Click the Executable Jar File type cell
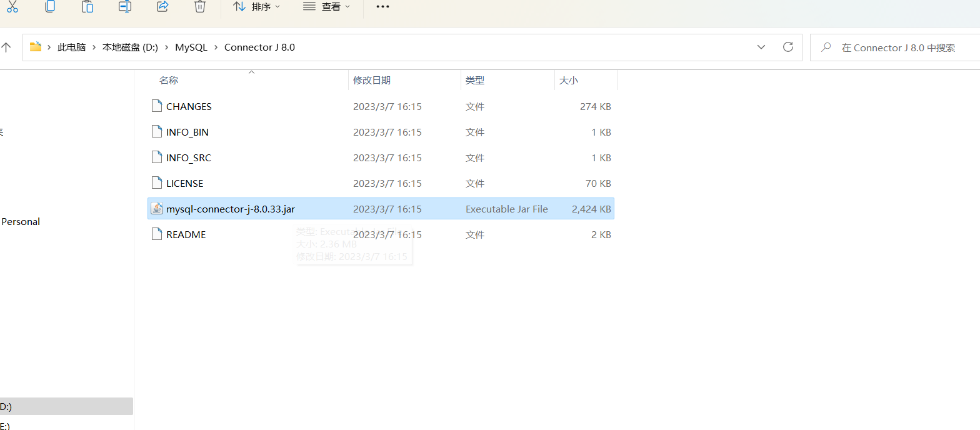980x430 pixels. click(x=507, y=209)
